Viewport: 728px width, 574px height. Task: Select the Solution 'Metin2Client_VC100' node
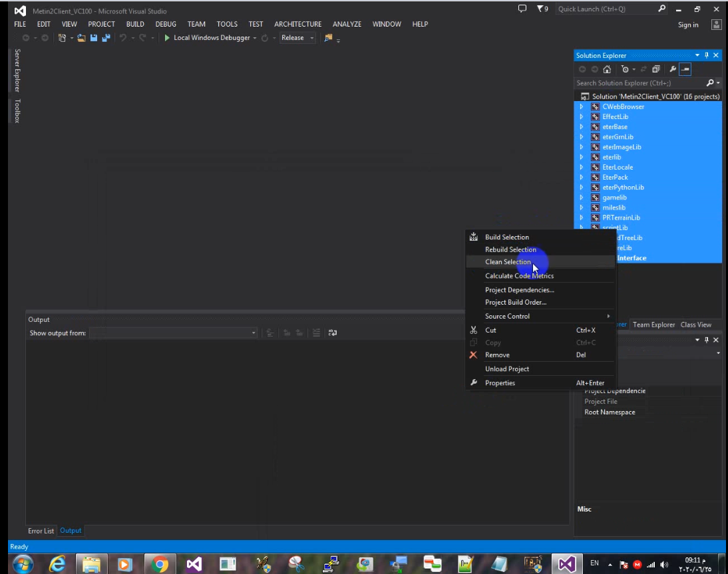point(650,96)
